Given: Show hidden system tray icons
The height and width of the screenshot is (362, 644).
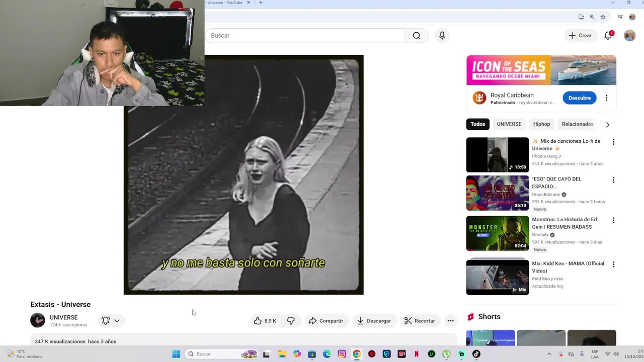Looking at the screenshot, I should tap(549, 354).
